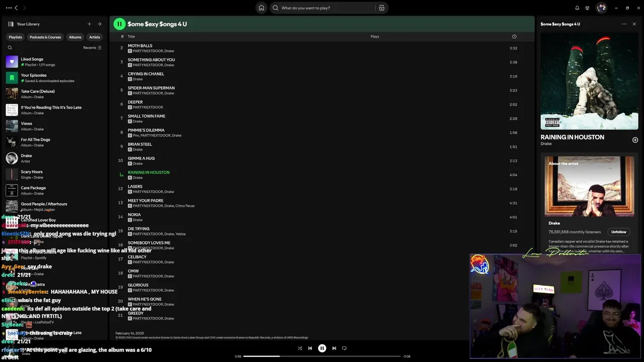Pause playlist using the green header button
Screen dimensions: 644x362
[119, 24]
